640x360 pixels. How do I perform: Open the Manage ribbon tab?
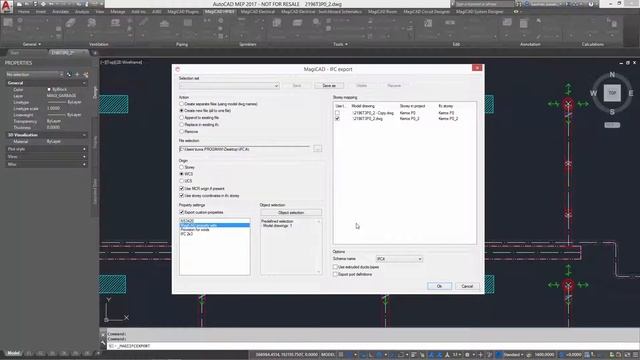[x=118, y=12]
